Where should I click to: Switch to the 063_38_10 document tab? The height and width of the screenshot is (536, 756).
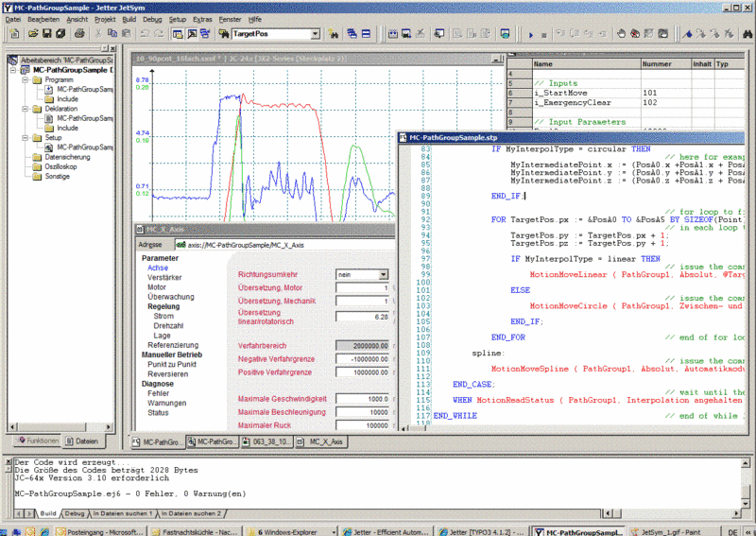[x=266, y=441]
